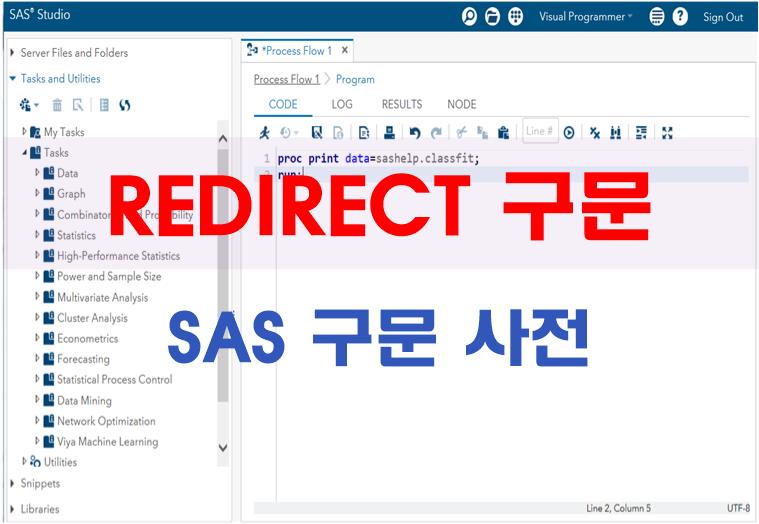Click code line 1 proc print
Image resolution: width=759 pixels, height=524 pixels.
pos(378,158)
